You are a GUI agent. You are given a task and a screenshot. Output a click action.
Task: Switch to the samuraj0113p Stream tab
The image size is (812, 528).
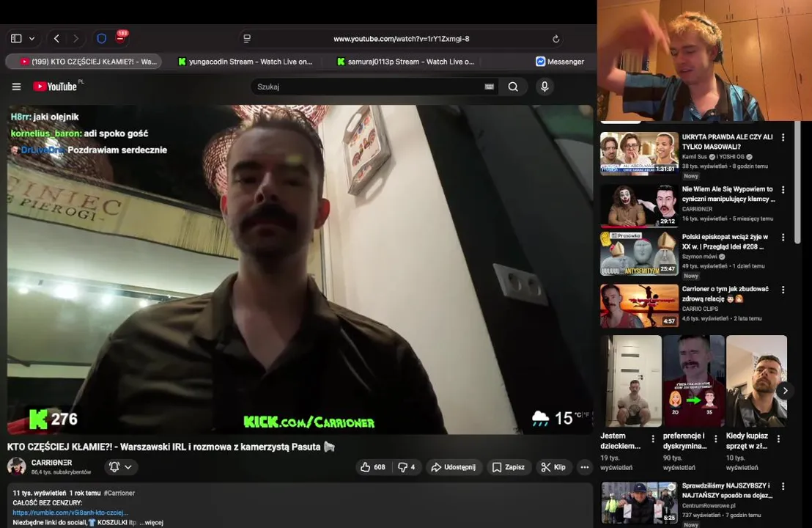pos(405,61)
